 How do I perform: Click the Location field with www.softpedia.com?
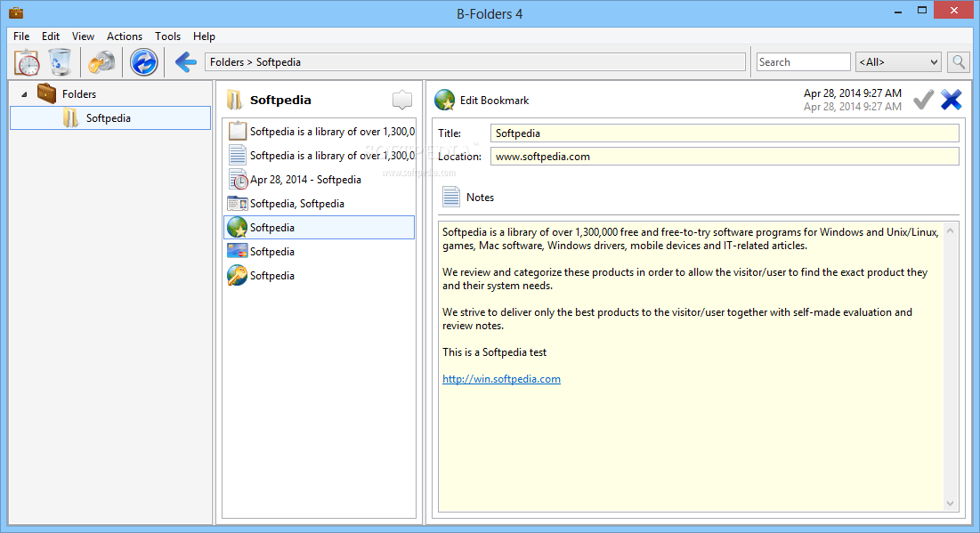pos(725,157)
